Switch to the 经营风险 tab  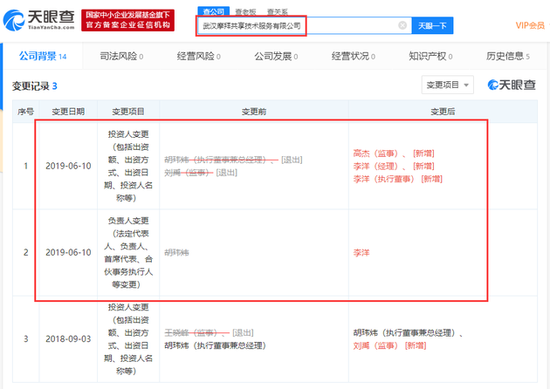[199, 56]
